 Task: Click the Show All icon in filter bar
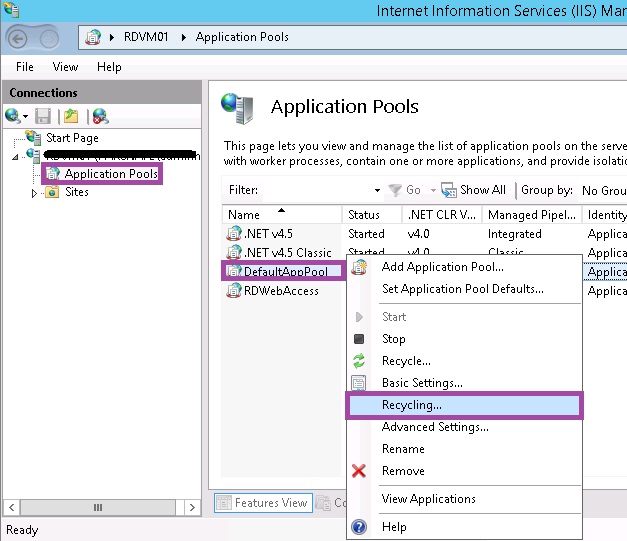pos(449,190)
